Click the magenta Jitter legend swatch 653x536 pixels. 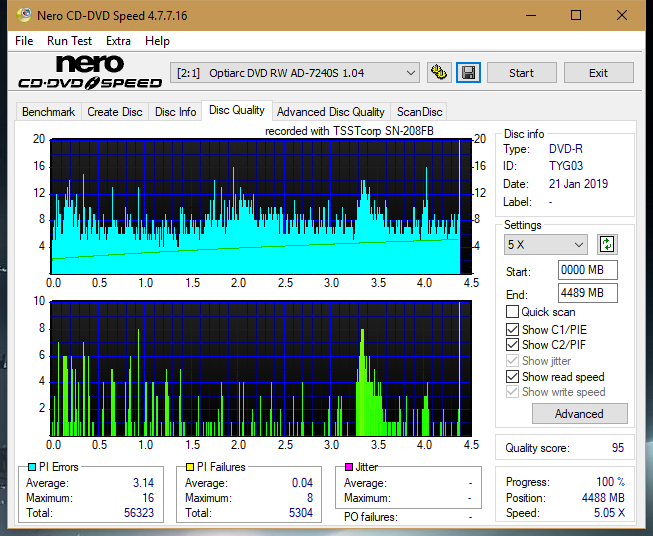349,467
